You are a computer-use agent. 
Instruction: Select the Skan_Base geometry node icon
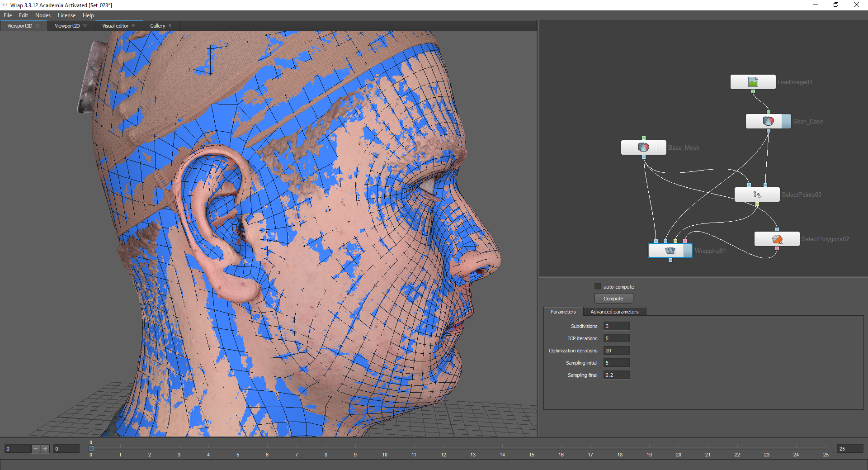pos(768,121)
